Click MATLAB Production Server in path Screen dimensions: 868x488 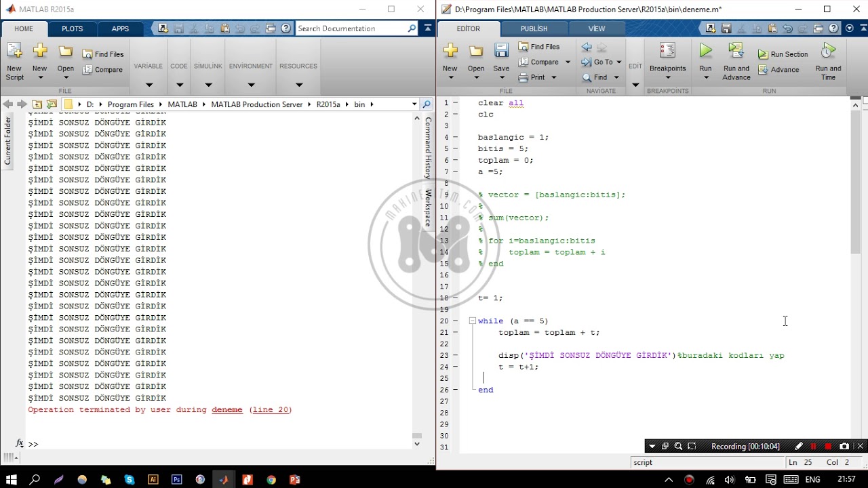(256, 104)
